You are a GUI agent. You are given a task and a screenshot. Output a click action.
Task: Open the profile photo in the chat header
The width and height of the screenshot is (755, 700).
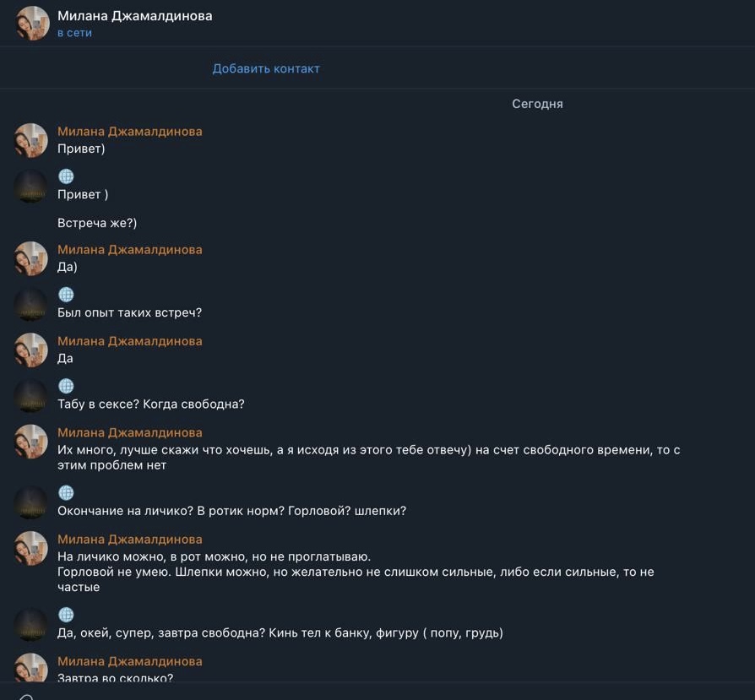[33, 24]
